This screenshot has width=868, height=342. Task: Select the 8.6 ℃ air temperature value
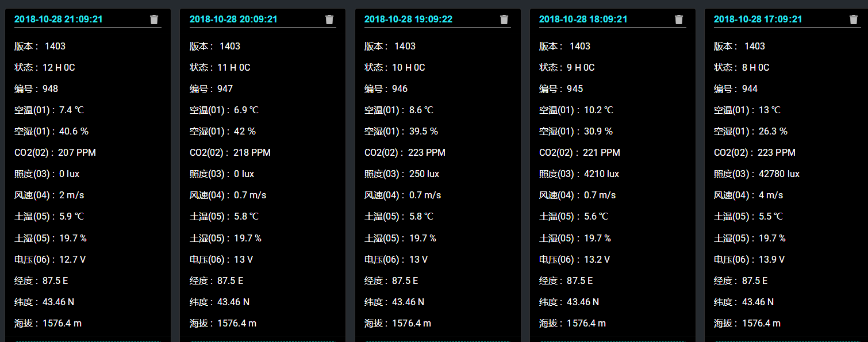[421, 110]
